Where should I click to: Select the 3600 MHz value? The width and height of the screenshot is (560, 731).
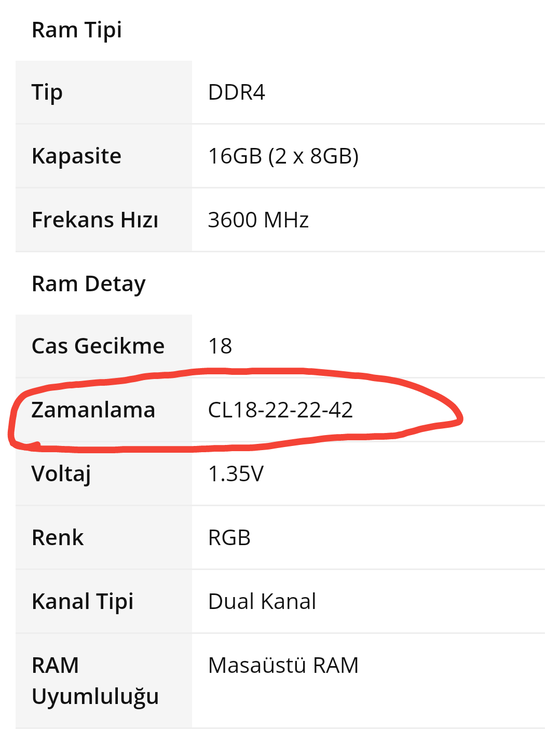point(258,220)
